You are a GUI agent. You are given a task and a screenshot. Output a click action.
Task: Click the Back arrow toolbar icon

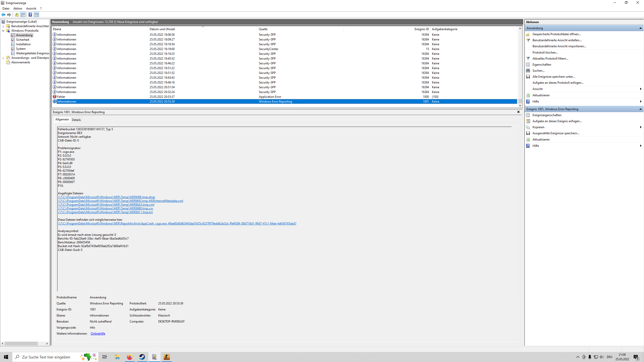[3, 15]
